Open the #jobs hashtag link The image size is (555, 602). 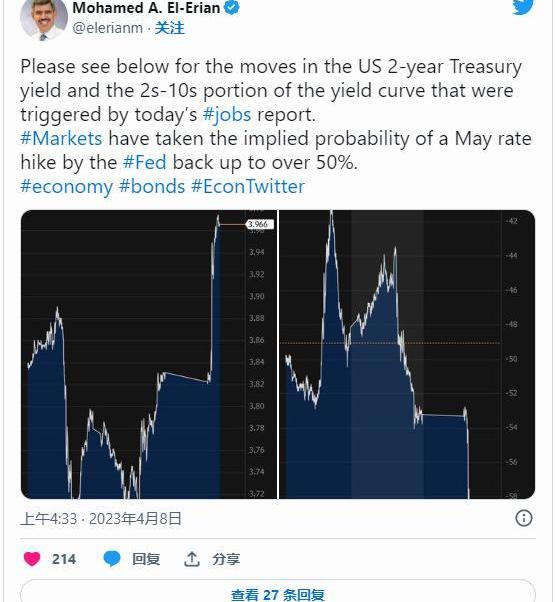[x=227, y=114]
